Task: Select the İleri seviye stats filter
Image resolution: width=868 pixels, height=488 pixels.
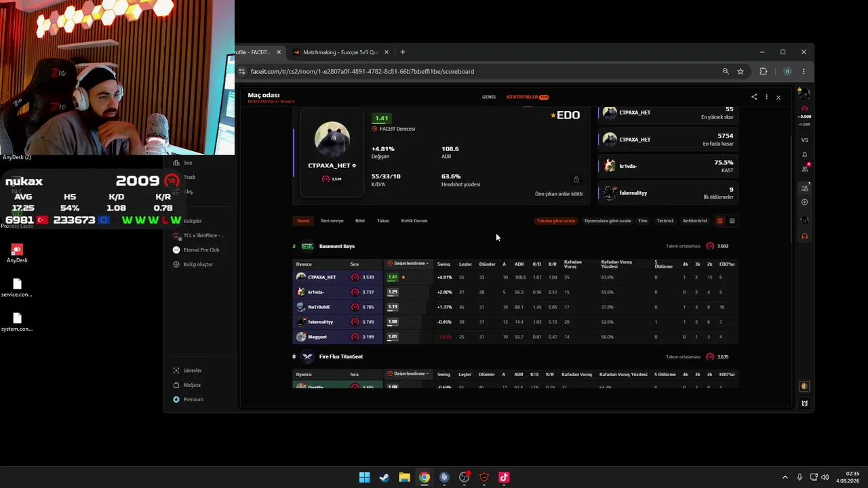Action: pyautogui.click(x=332, y=220)
